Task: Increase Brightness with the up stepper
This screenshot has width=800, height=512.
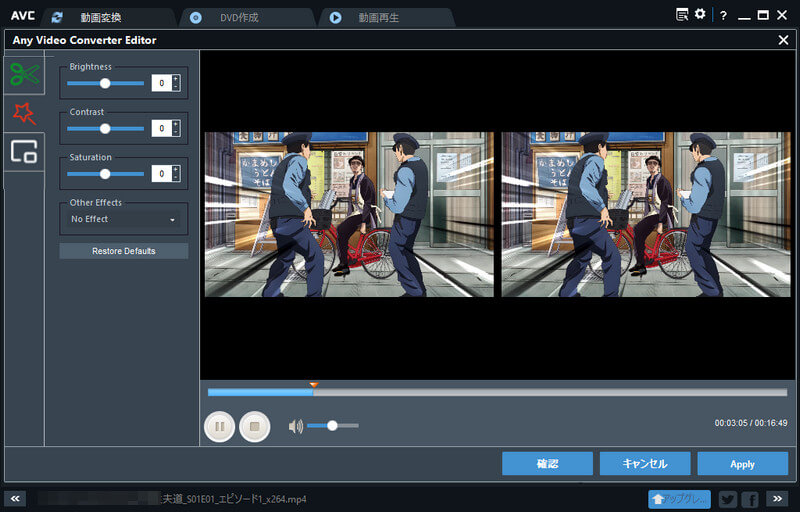Action: point(176,79)
